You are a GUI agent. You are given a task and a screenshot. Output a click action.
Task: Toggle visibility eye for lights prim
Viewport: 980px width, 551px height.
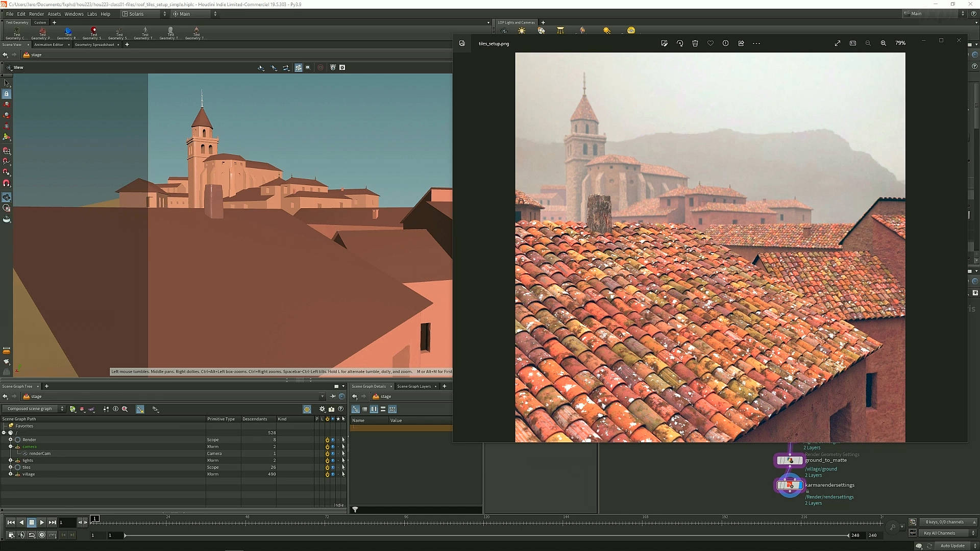333,461
